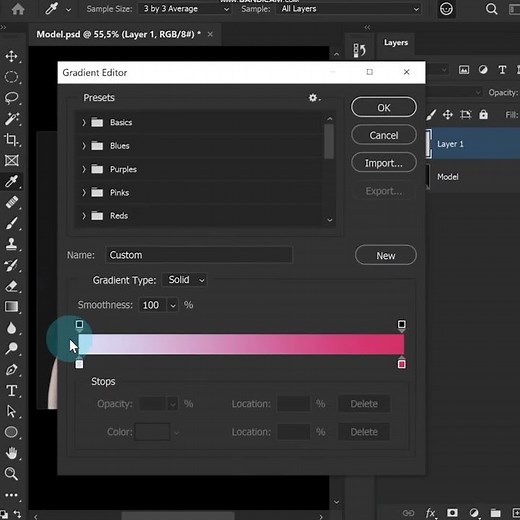
Task: Switch to the Layers panel tab
Action: [396, 43]
